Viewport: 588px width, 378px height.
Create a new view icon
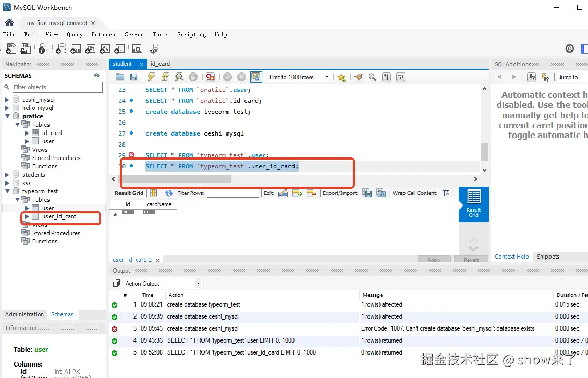click(x=90, y=48)
